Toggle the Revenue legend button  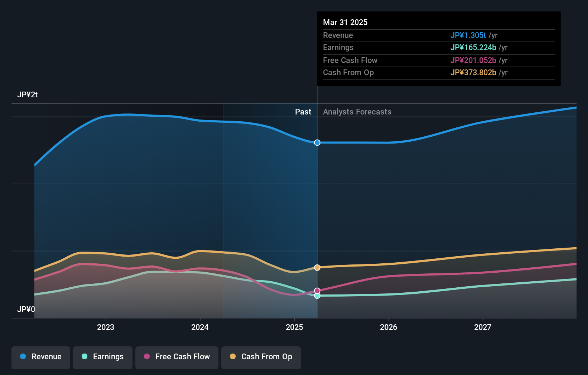pyautogui.click(x=41, y=357)
